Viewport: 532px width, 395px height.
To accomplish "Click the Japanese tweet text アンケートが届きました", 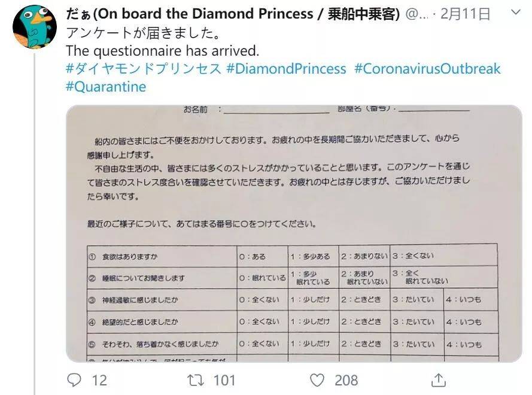I will pos(143,33).
